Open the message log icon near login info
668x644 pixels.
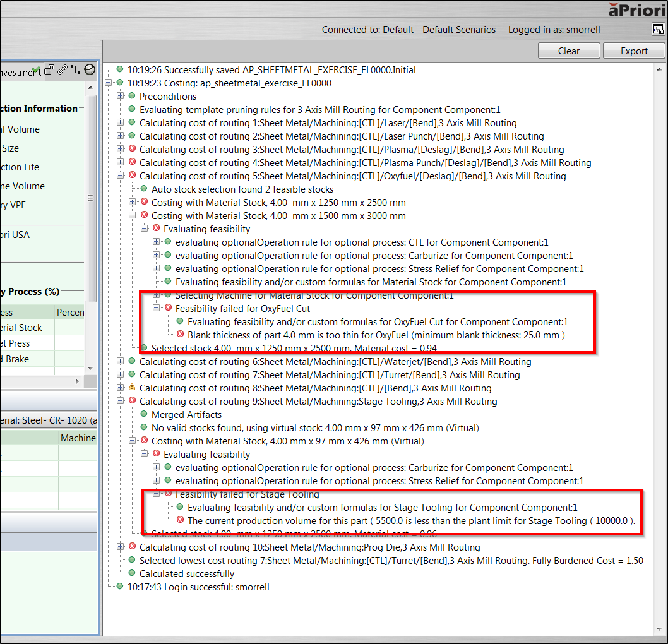(658, 29)
